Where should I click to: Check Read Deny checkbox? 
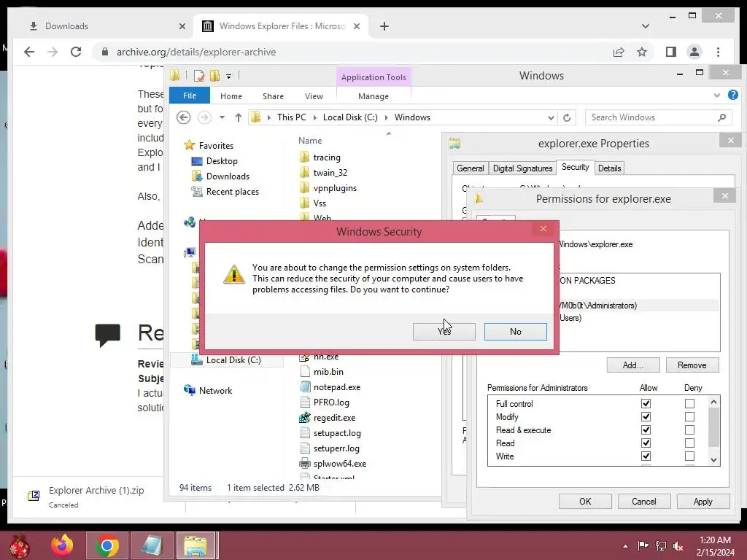tap(689, 443)
